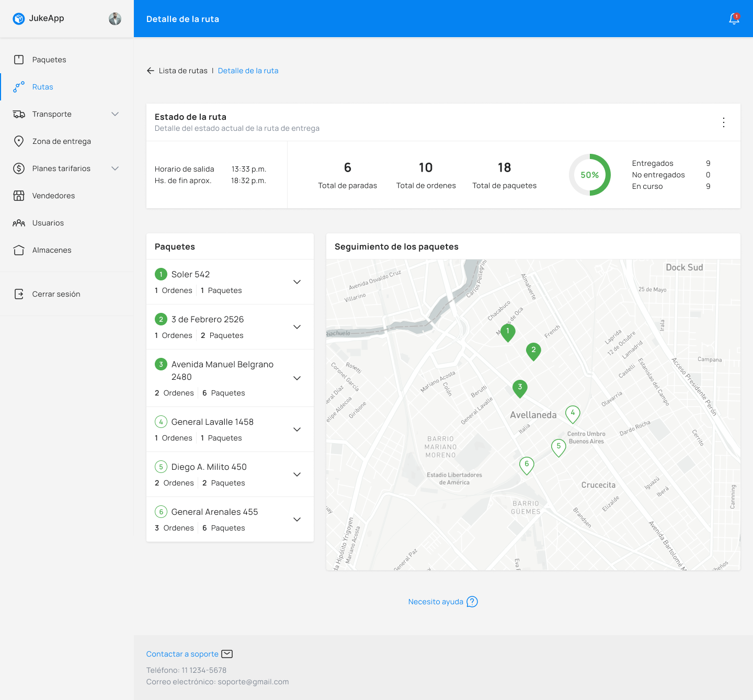Click the Teléfono: 11 1234-5678 text
The height and width of the screenshot is (700, 753).
coord(186,670)
